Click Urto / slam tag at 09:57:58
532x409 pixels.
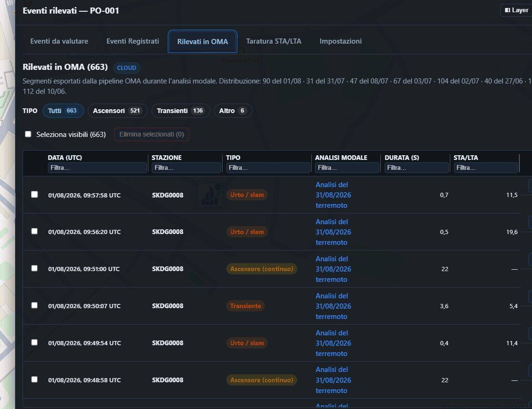247,195
